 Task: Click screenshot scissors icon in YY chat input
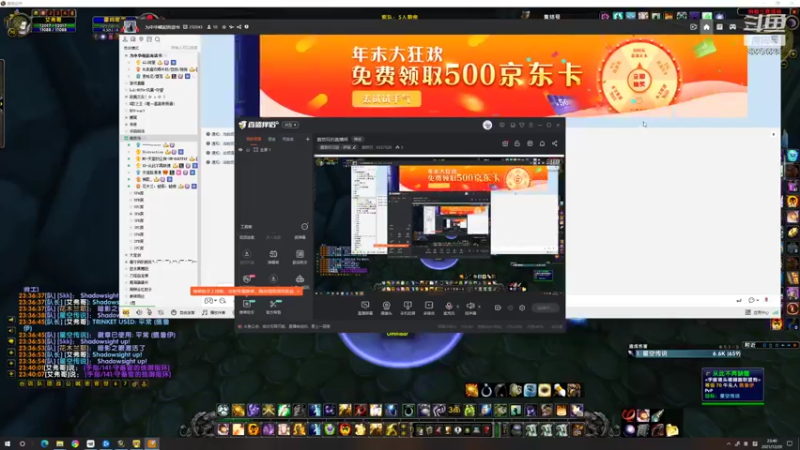click(x=222, y=301)
